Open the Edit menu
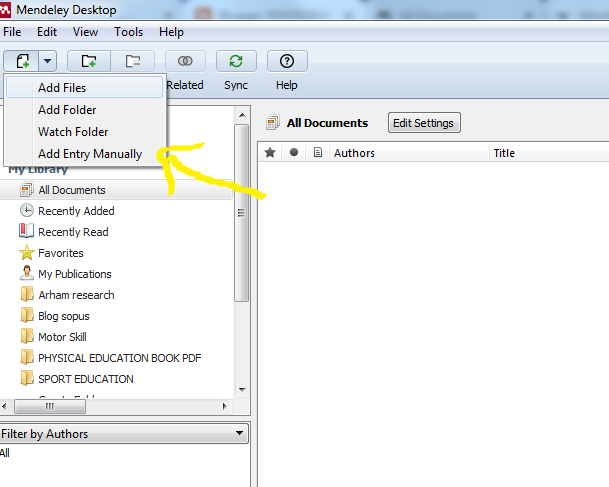The width and height of the screenshot is (609, 487). (x=47, y=32)
